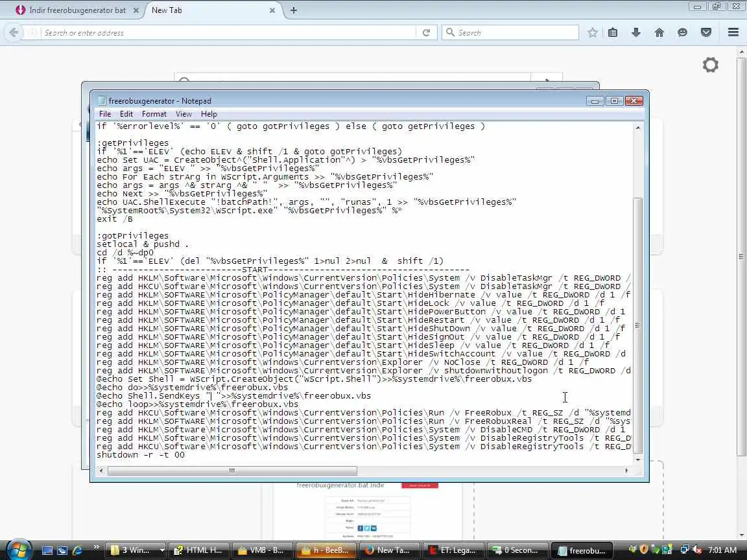Open new tab settings gear icon

(x=710, y=65)
